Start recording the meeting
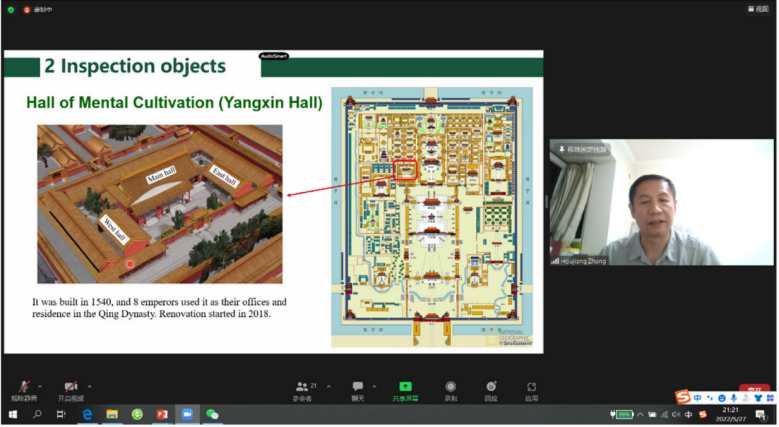 (x=451, y=389)
